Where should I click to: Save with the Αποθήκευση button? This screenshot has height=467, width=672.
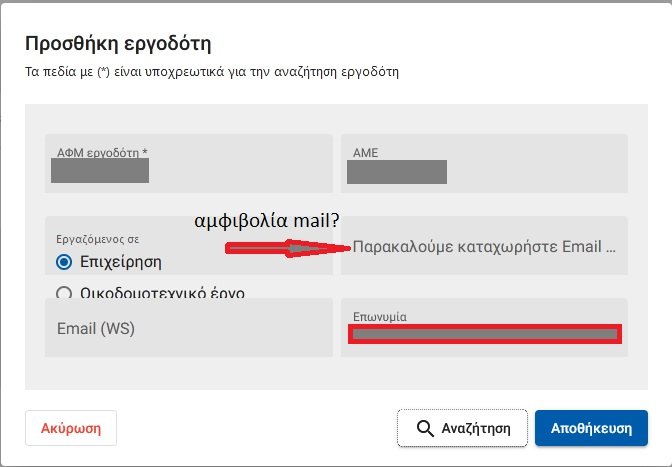591,428
